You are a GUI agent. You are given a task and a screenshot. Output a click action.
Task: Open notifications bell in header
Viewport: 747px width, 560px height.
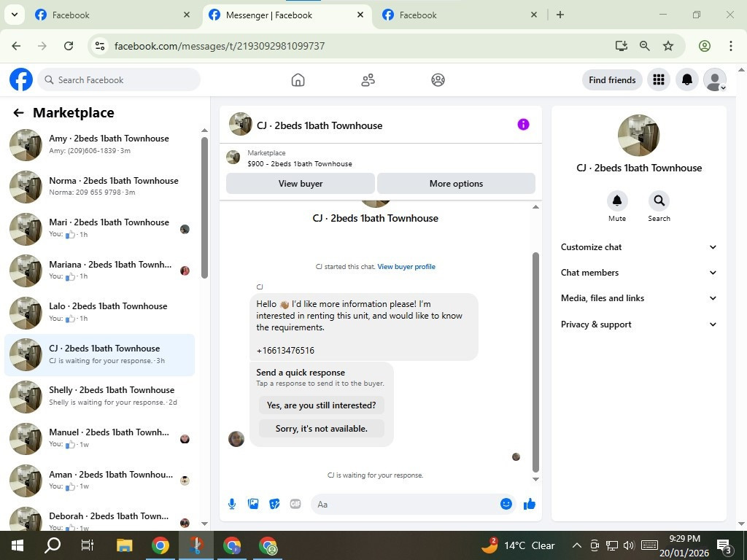pos(687,79)
